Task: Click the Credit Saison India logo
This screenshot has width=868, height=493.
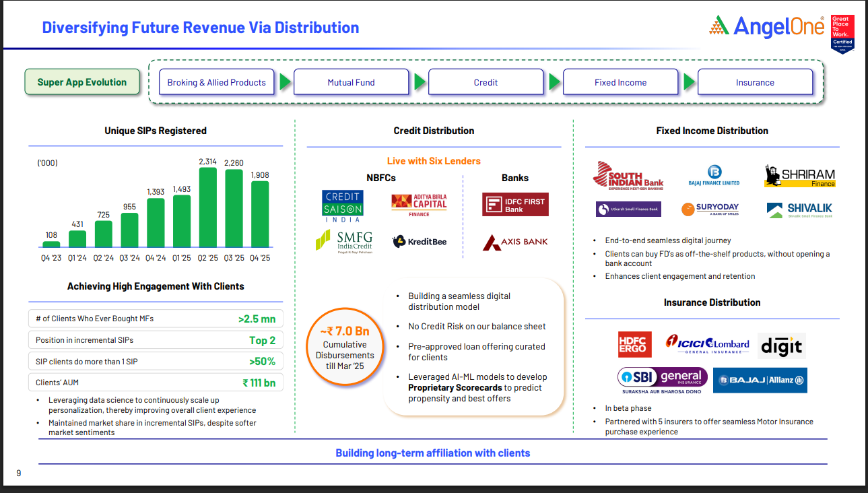Action: click(x=342, y=206)
